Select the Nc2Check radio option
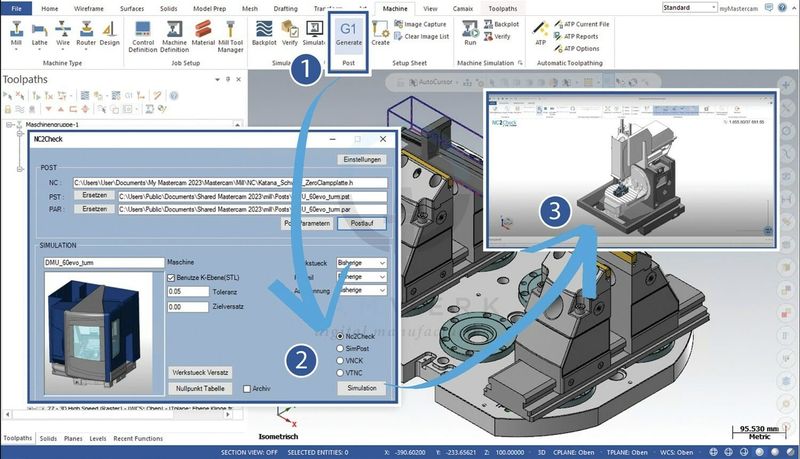Screen dimensions: 800x459 [x=340, y=337]
